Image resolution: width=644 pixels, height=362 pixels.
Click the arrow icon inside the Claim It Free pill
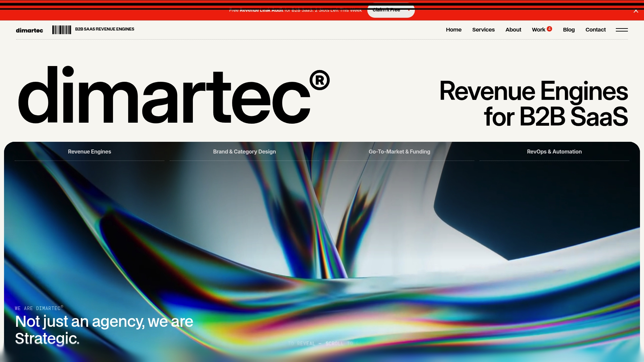(x=409, y=10)
